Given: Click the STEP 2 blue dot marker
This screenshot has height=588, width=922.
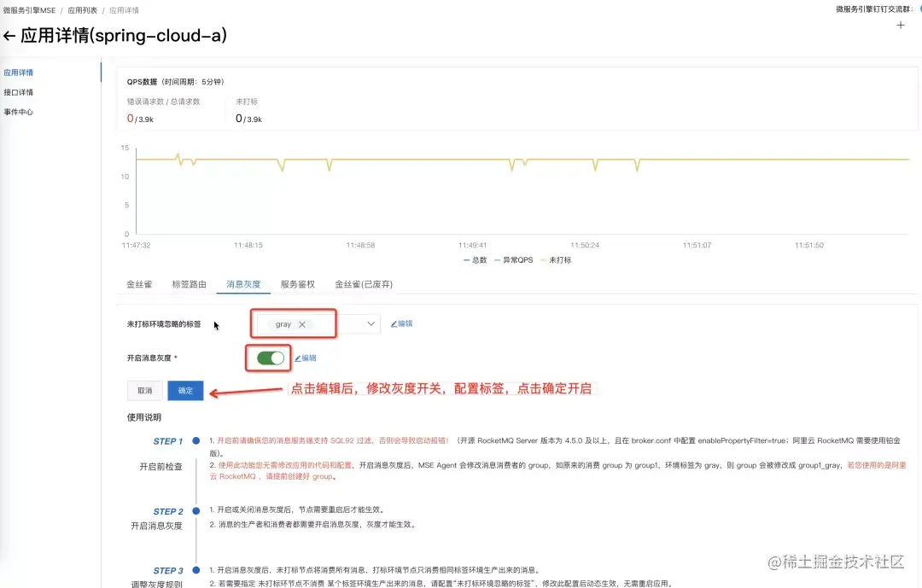Looking at the screenshot, I should click(195, 511).
